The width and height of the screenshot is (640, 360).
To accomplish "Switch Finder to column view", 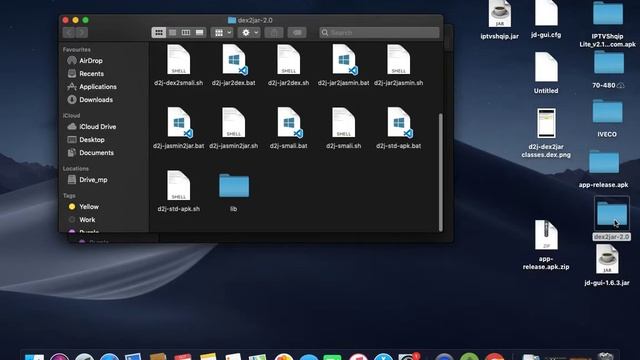I will point(186,32).
